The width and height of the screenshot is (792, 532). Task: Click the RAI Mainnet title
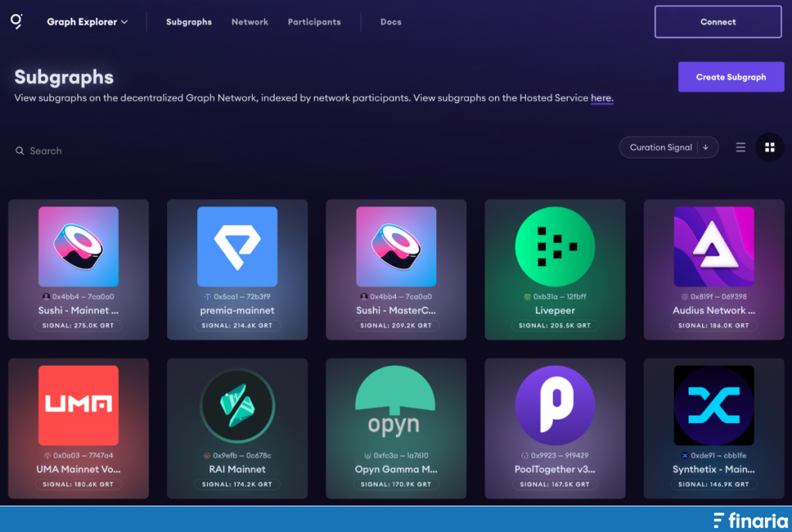point(237,469)
